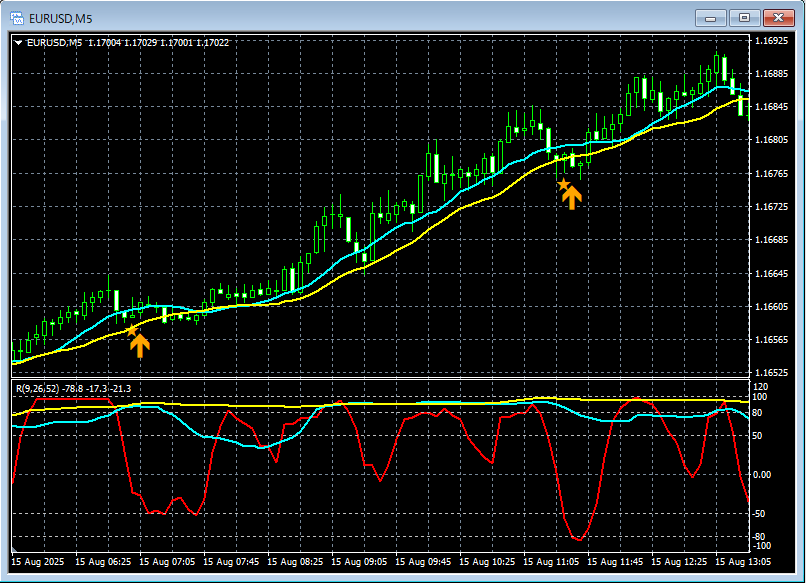Click price level 1.16885 on the price axis

tap(771, 74)
